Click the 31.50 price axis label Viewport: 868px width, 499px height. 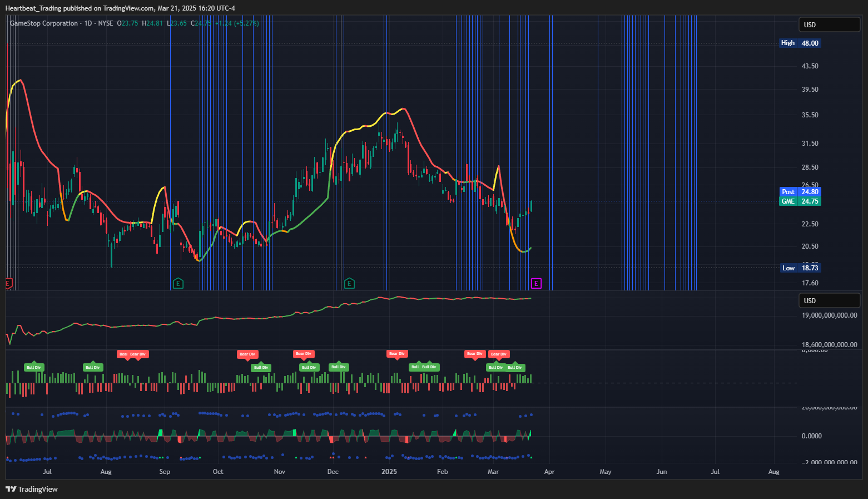point(810,143)
